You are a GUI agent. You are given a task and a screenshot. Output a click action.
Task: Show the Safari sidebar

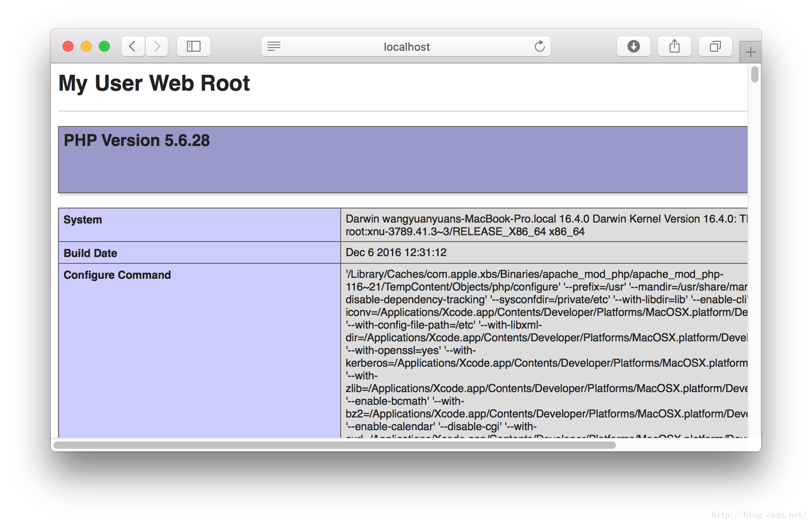coord(194,46)
